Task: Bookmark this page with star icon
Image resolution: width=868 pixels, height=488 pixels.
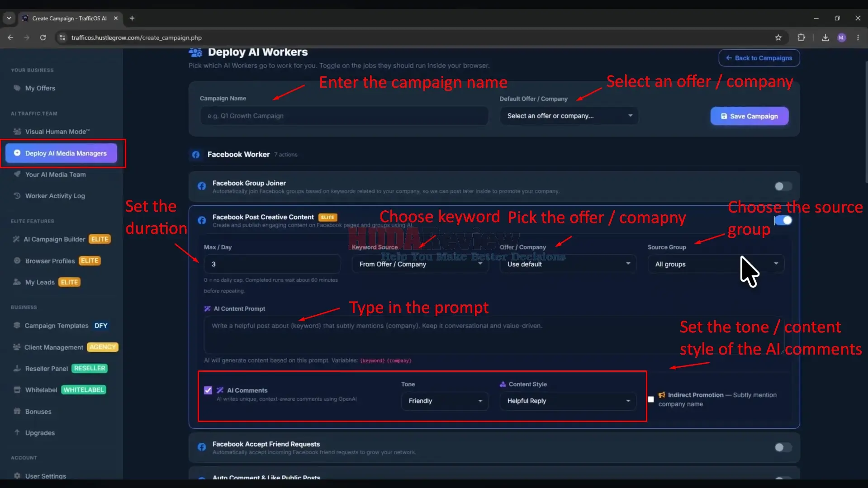Action: tap(778, 38)
